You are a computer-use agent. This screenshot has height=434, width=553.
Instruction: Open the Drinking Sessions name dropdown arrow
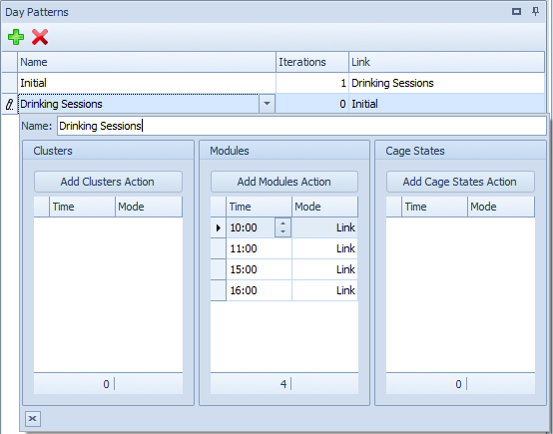click(267, 104)
